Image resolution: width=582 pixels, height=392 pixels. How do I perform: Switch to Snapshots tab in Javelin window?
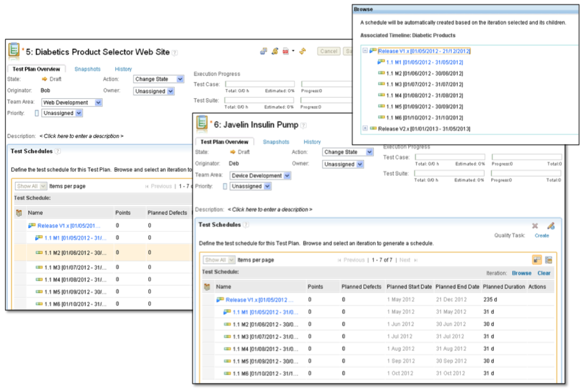[x=276, y=142]
